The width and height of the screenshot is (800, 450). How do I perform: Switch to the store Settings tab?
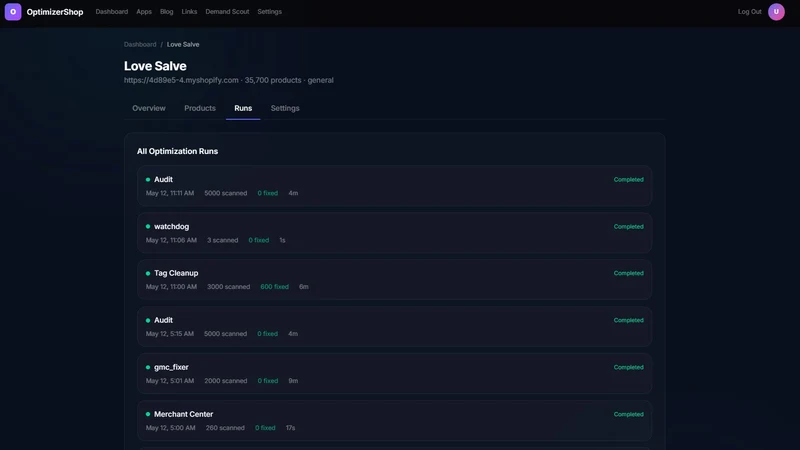point(285,108)
